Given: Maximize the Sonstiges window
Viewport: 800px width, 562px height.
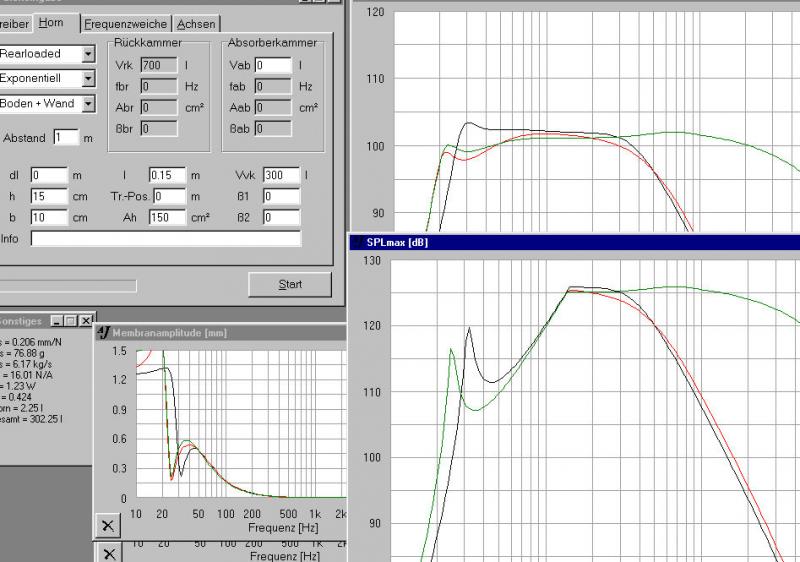Looking at the screenshot, I should click(x=70, y=320).
